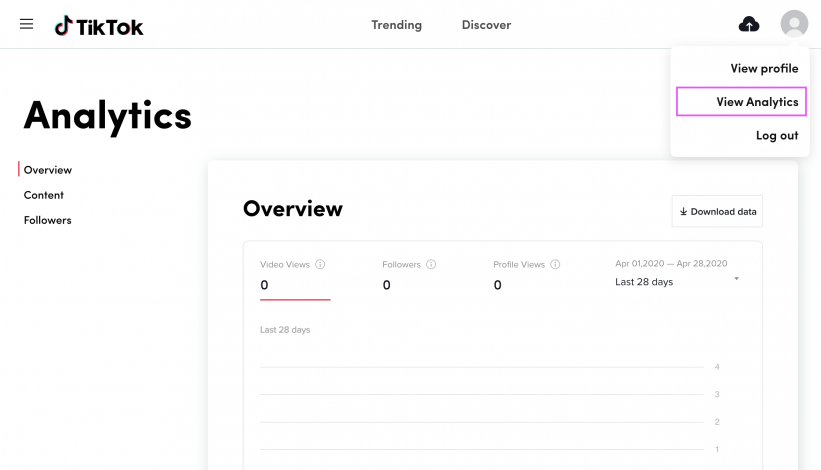Open the profile avatar menu
This screenshot has height=470, width=821.
click(794, 24)
